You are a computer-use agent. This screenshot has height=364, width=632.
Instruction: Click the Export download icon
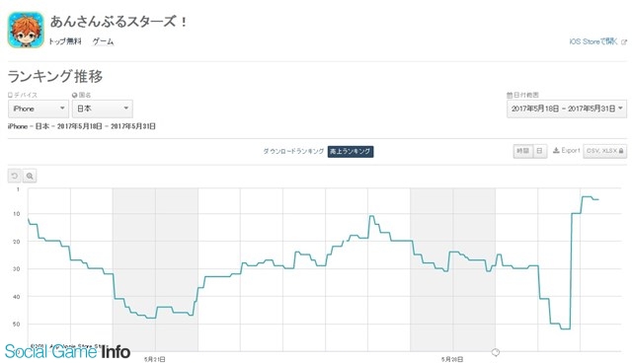(556, 151)
